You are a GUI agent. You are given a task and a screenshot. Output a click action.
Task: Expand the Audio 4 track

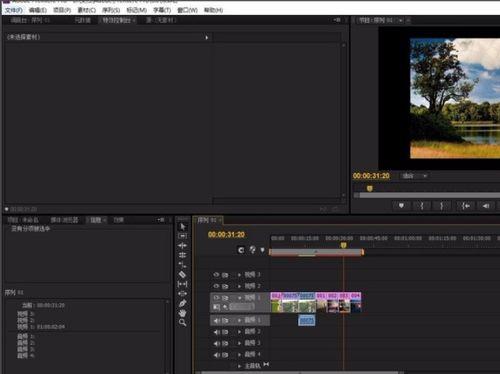point(239,355)
